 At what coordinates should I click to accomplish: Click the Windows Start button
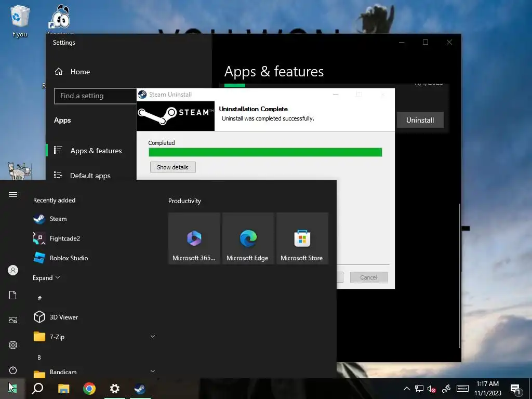(12, 389)
